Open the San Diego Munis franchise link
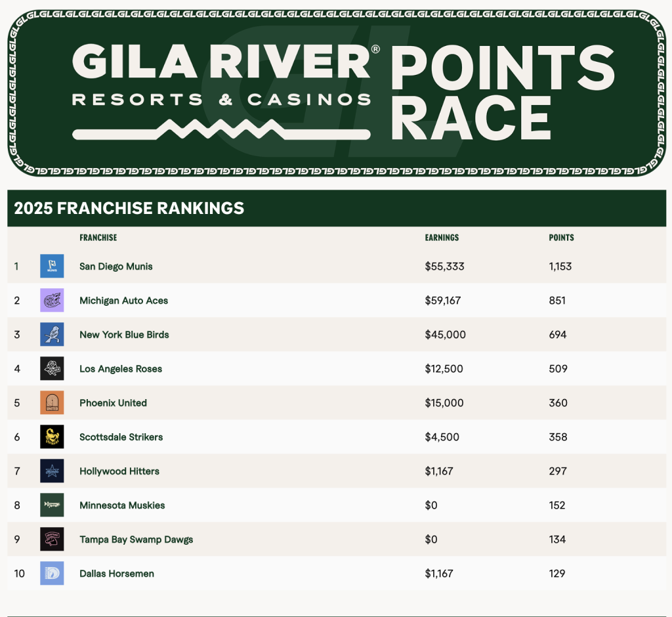Image resolution: width=672 pixels, height=617 pixels. tap(115, 266)
